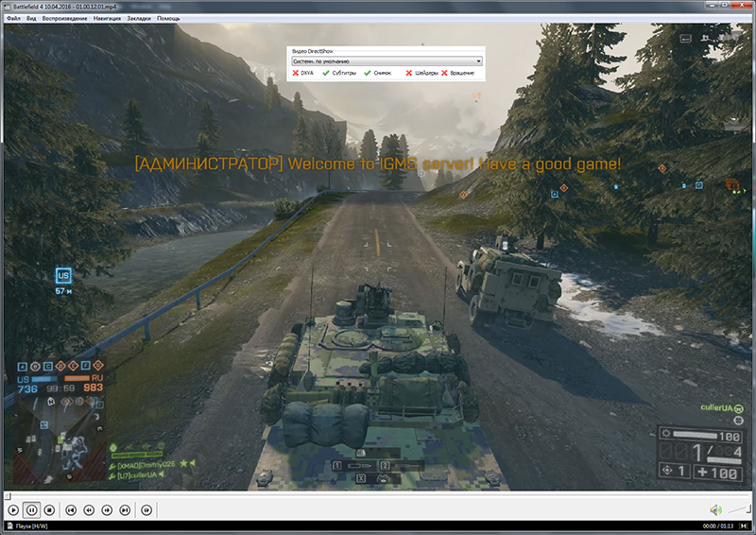Click the Pause button
Image resolution: width=756 pixels, height=535 pixels.
pyautogui.click(x=32, y=509)
